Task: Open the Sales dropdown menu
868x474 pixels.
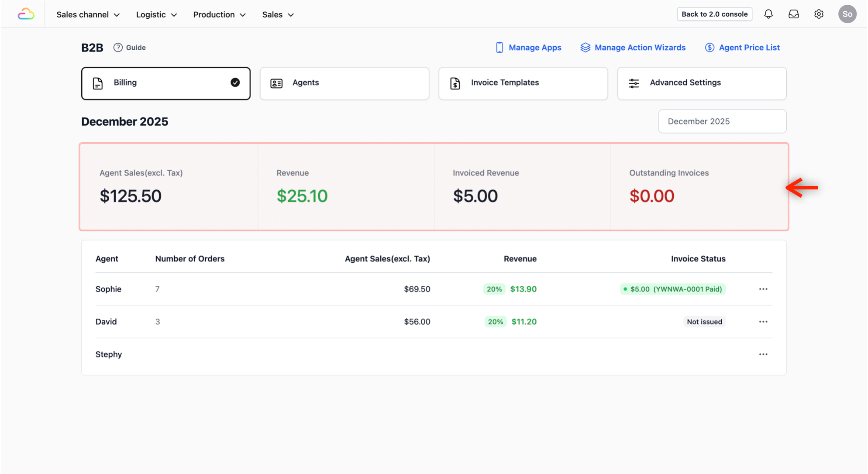Action: point(278,14)
